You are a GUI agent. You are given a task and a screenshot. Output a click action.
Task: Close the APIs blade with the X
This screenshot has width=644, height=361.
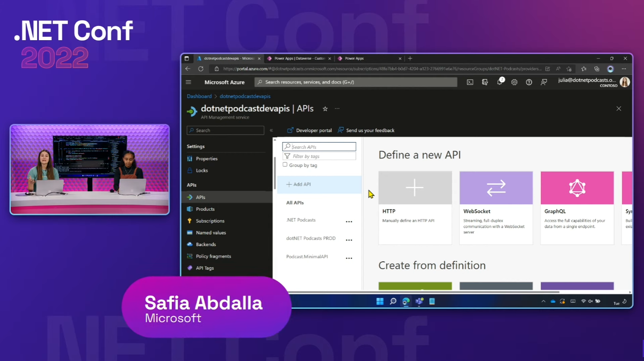click(619, 109)
